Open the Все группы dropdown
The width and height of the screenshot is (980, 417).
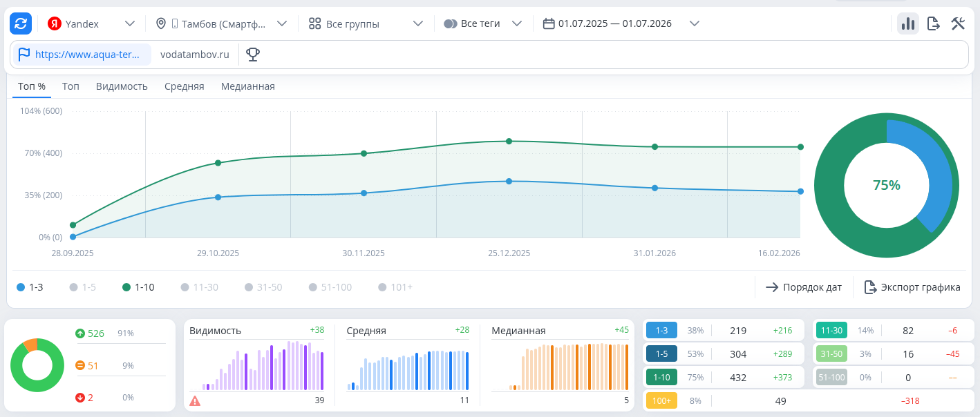point(365,23)
